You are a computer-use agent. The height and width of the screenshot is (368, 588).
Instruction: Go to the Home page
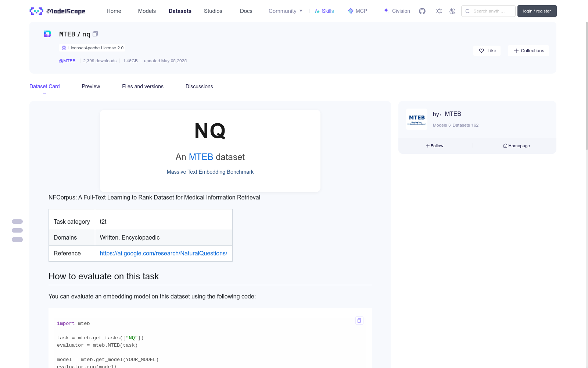tap(114, 11)
